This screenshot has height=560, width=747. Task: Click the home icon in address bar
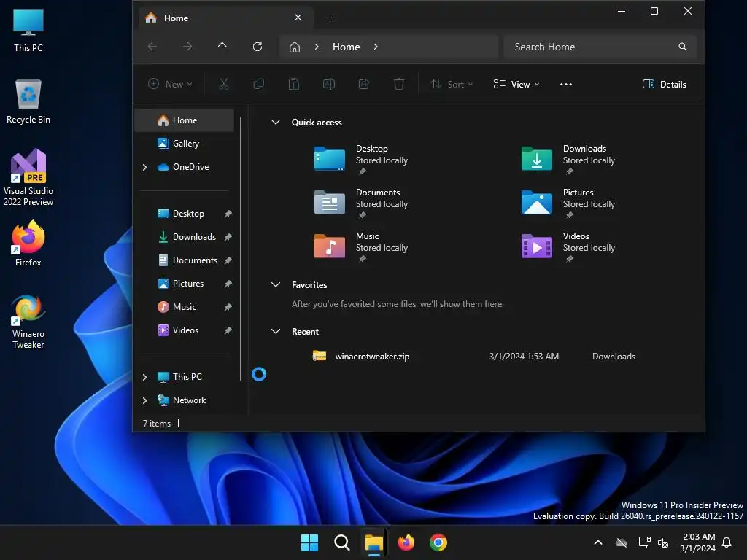click(x=295, y=47)
